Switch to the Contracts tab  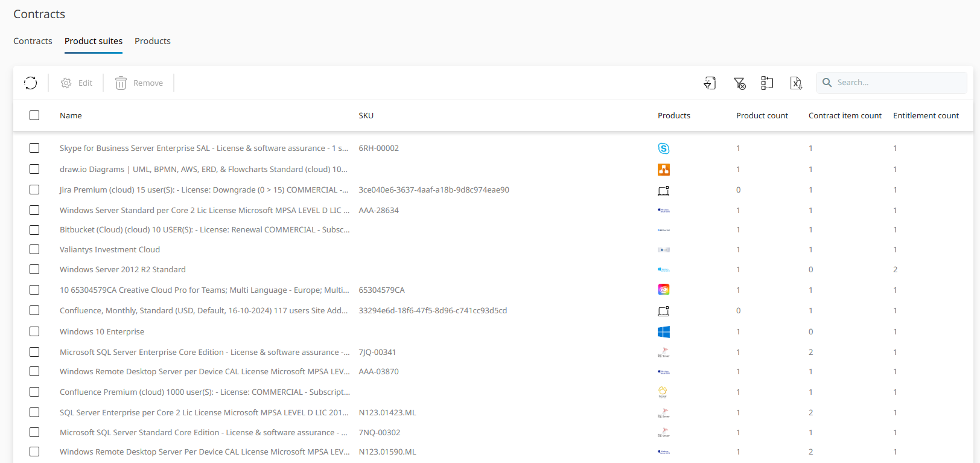click(x=33, y=41)
